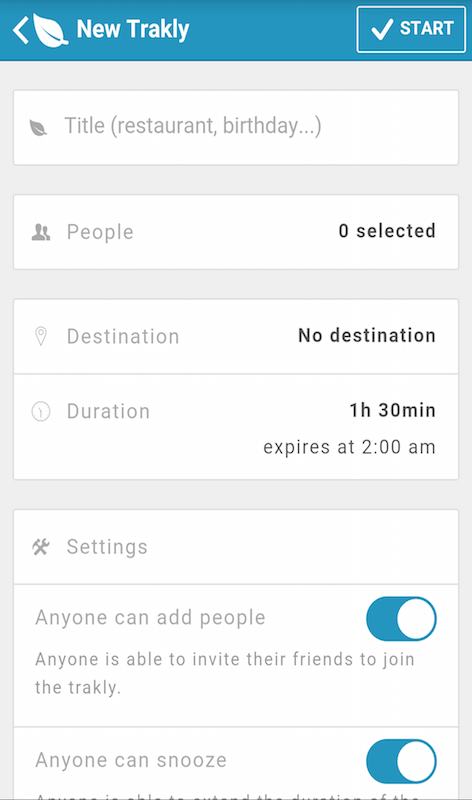Image resolution: width=472 pixels, height=800 pixels.
Task: Click the New Trakly header title
Action: tap(133, 29)
